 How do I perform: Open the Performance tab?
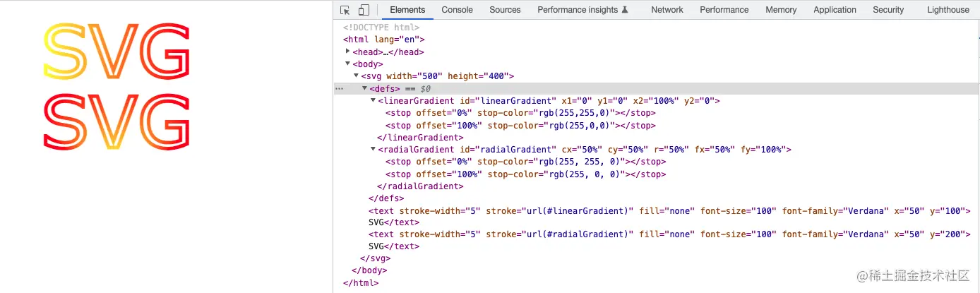(724, 10)
